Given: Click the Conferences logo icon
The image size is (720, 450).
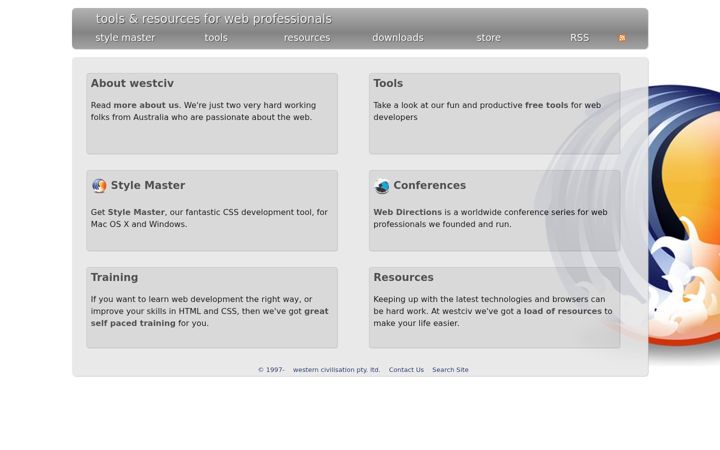Looking at the screenshot, I should point(382,186).
